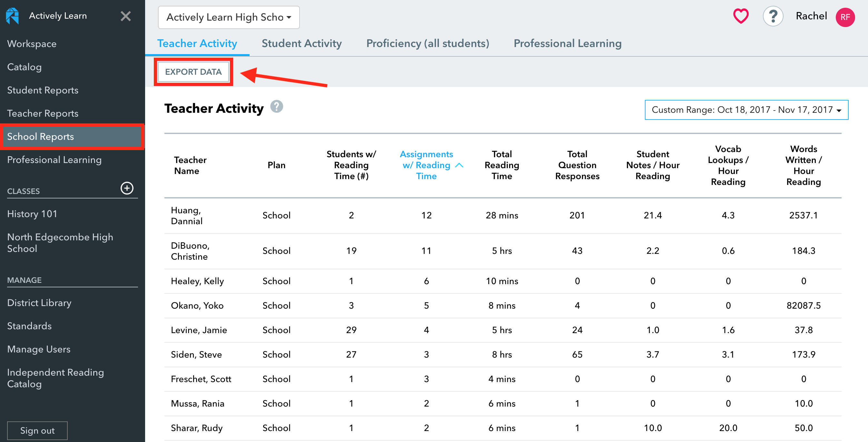Sort by Total Question Responses header

(577, 165)
